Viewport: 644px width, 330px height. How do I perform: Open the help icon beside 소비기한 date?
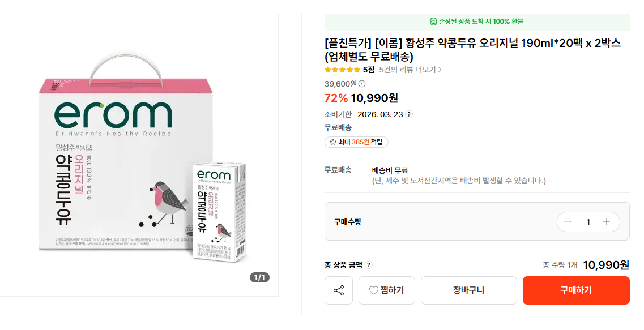click(409, 114)
